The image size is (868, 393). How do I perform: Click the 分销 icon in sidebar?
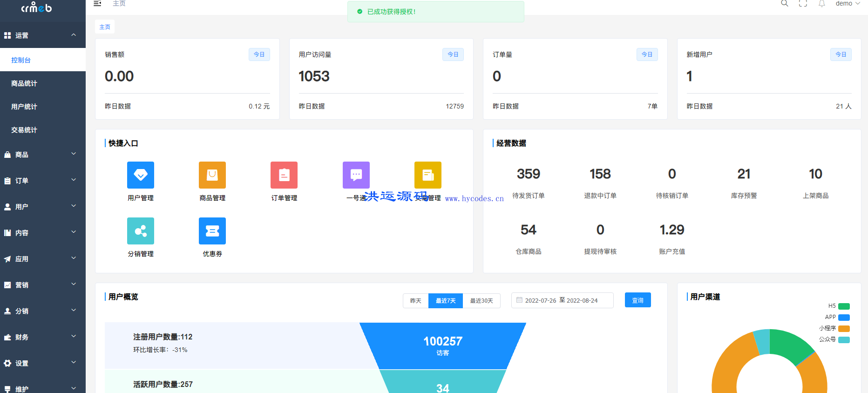7,311
